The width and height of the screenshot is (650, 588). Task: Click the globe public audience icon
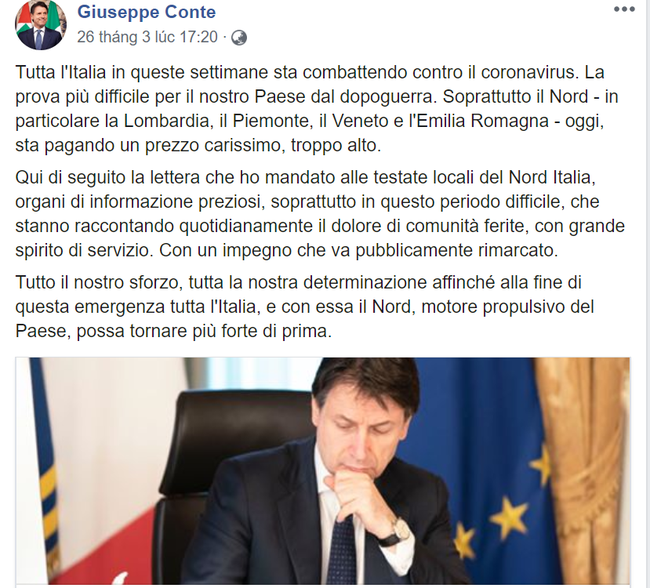(239, 38)
